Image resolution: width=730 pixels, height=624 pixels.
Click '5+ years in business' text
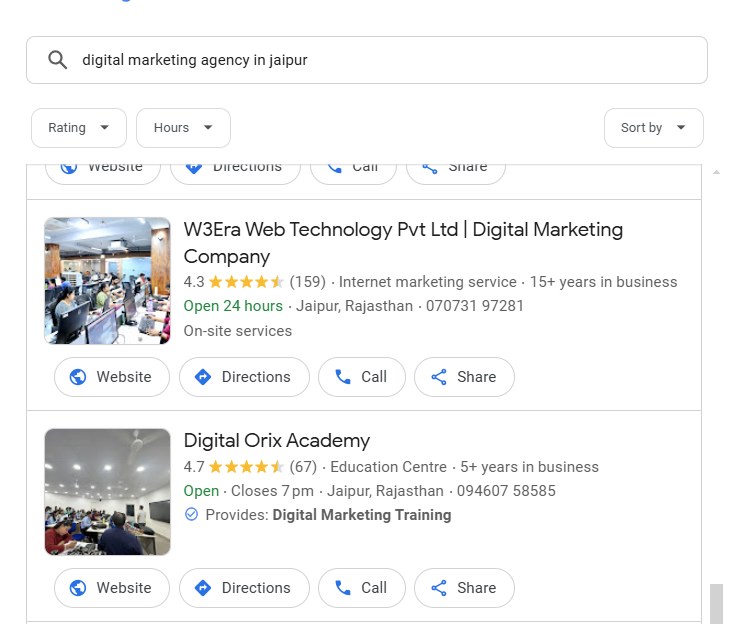[529, 467]
